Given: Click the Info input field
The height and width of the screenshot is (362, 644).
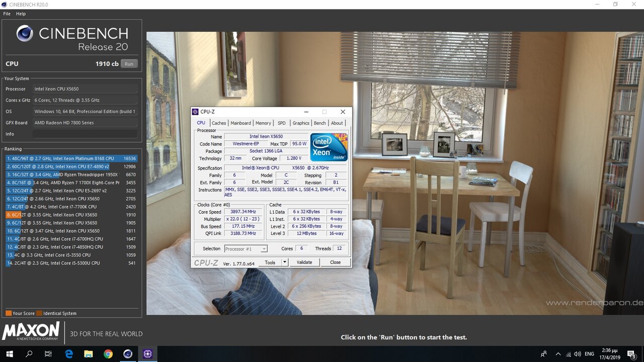Looking at the screenshot, I should [x=85, y=134].
